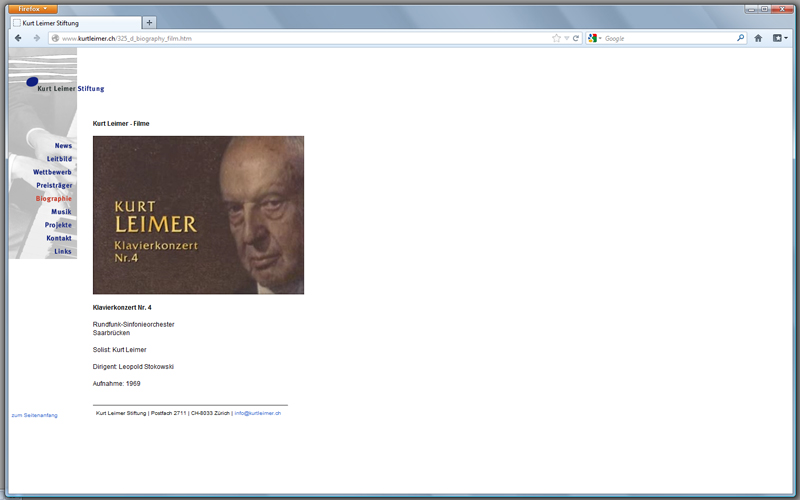Click the 'zum Seitenanfang' link
The width and height of the screenshot is (800, 500).
[x=34, y=415]
